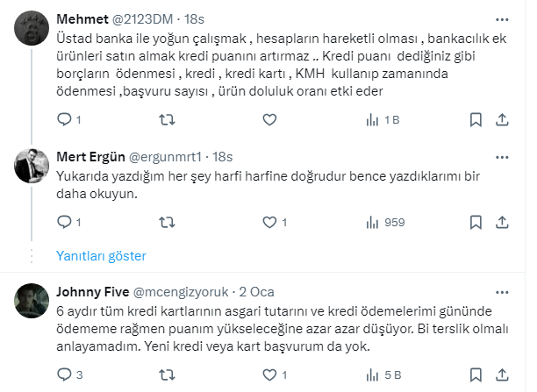Screen dimensions: 537x392
Task: Click Mehmet's profile avatar
Action: 31,31
